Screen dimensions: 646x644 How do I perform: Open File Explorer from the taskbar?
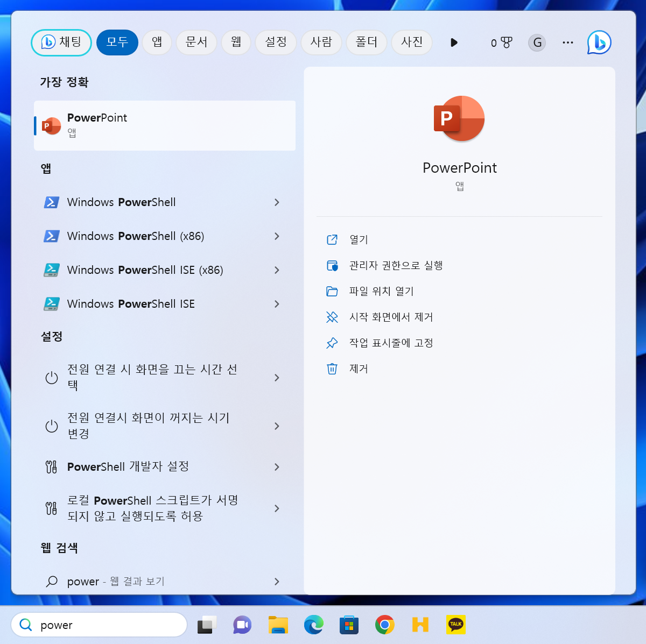click(x=278, y=625)
